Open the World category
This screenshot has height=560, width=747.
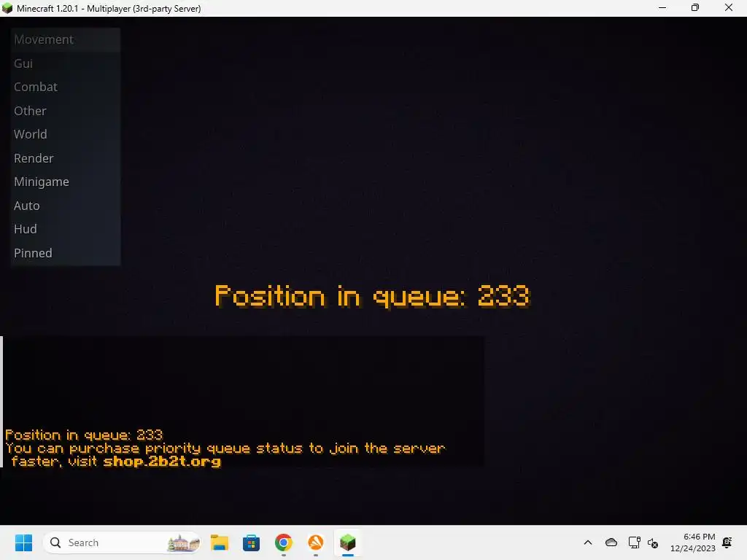(65, 134)
